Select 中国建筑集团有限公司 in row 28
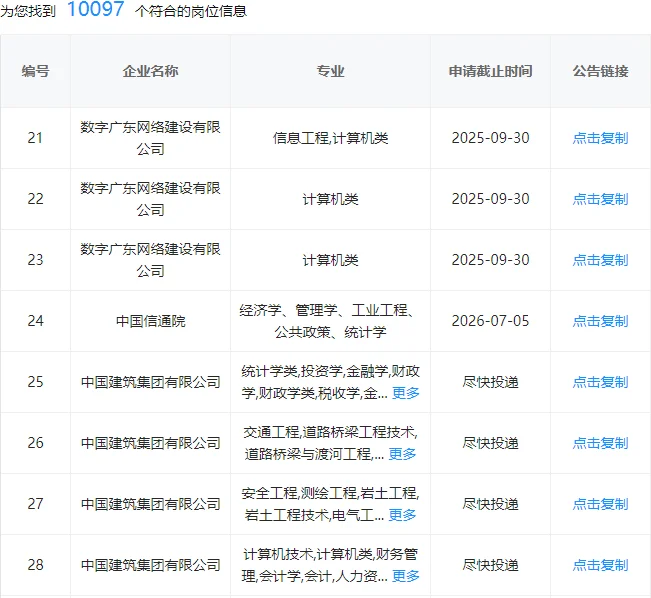Viewport: 651px width, 598px height. click(150, 565)
